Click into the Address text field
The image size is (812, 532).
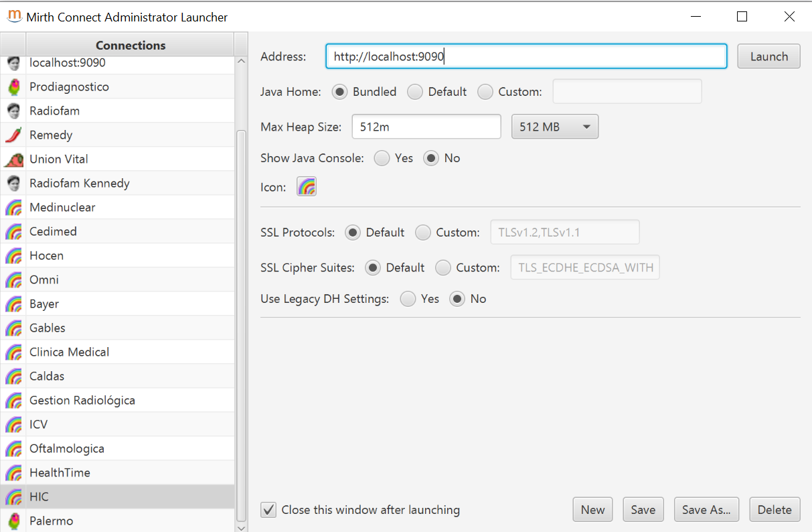coord(525,57)
